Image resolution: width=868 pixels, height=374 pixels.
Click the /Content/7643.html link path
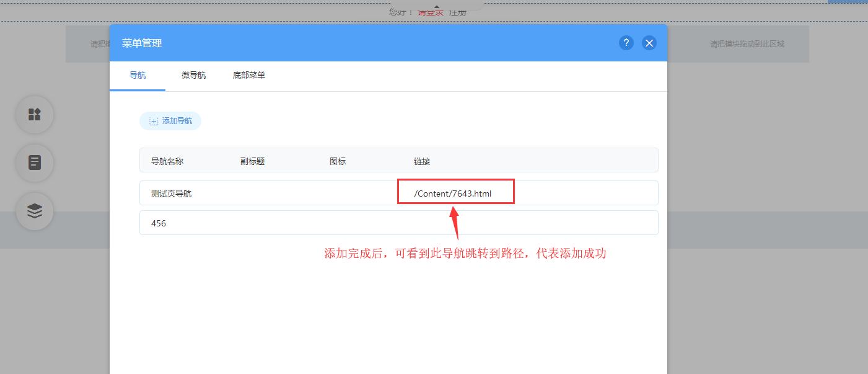pos(452,194)
